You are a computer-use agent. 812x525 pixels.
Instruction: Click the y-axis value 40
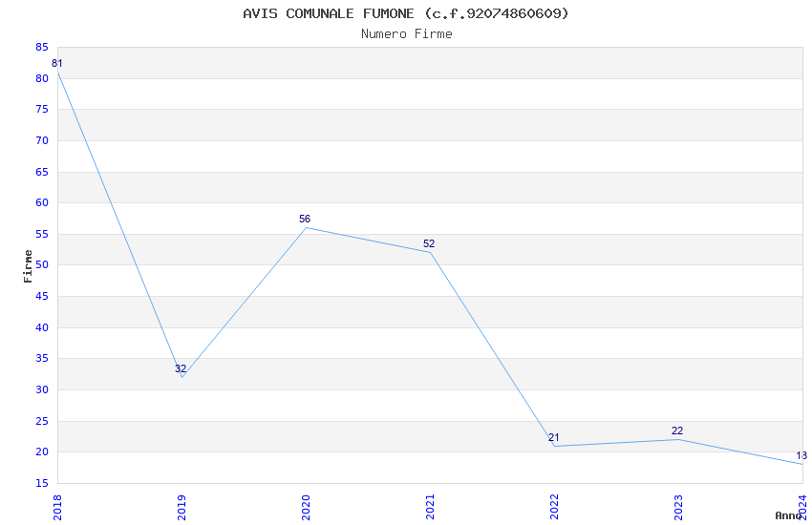[x=42, y=328]
